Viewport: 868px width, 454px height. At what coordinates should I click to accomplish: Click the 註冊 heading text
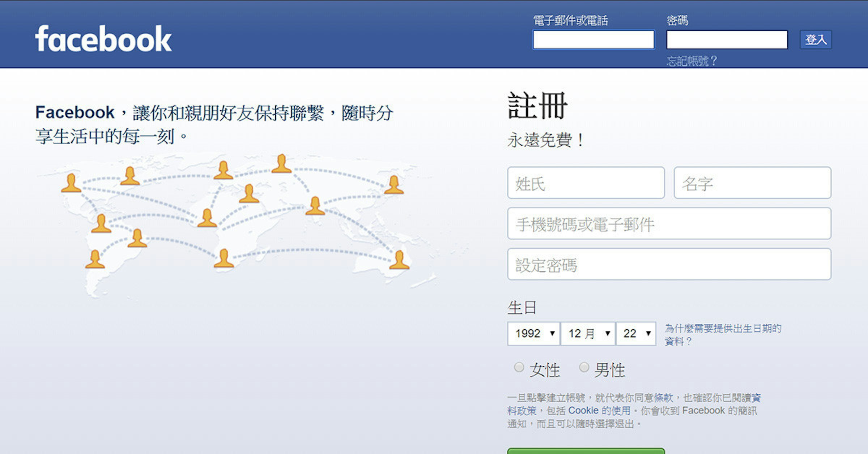click(537, 106)
